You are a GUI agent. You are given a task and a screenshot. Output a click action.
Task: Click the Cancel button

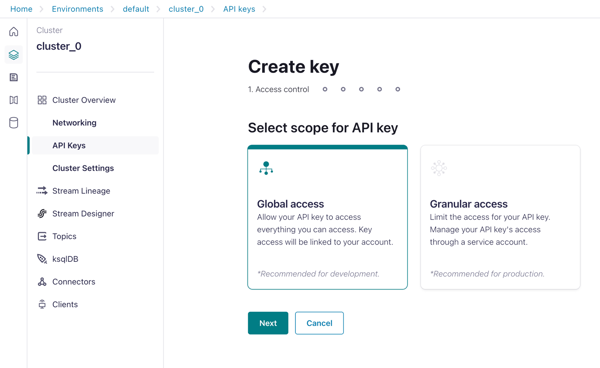pyautogui.click(x=319, y=323)
